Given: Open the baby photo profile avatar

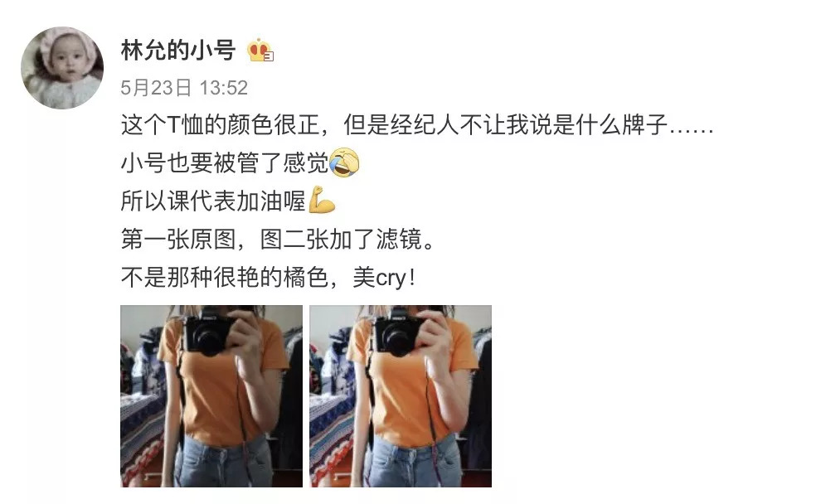Looking at the screenshot, I should pos(62,68).
